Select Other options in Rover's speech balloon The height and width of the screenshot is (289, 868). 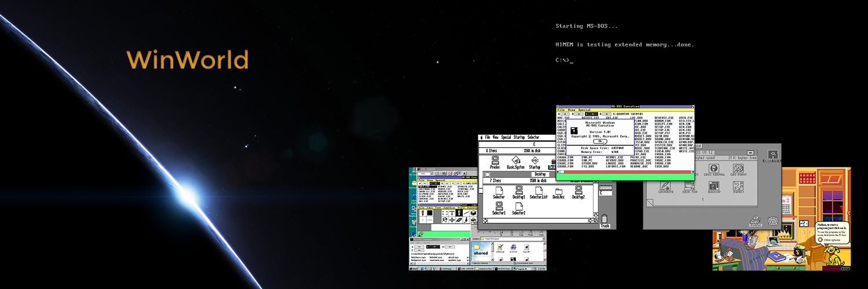pos(829,240)
